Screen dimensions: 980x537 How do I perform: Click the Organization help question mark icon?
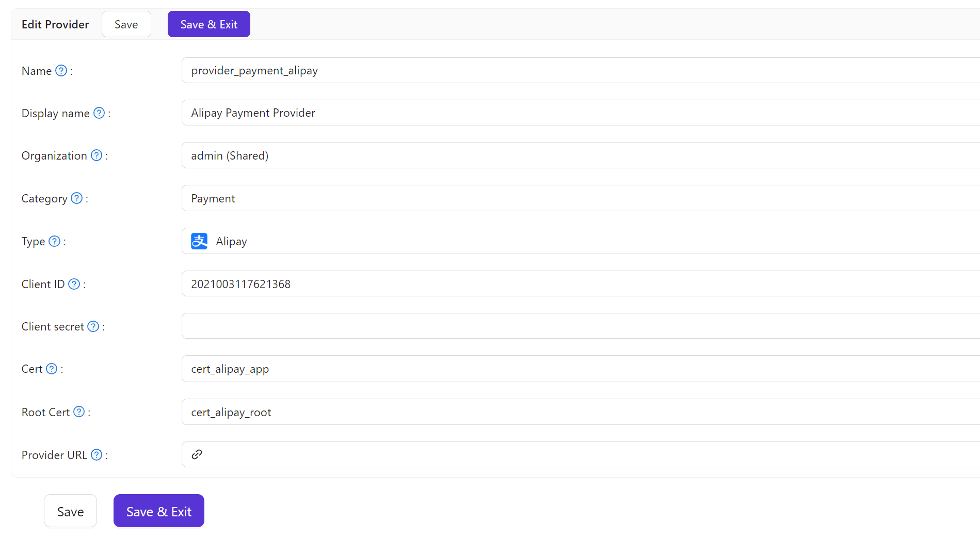pos(97,155)
